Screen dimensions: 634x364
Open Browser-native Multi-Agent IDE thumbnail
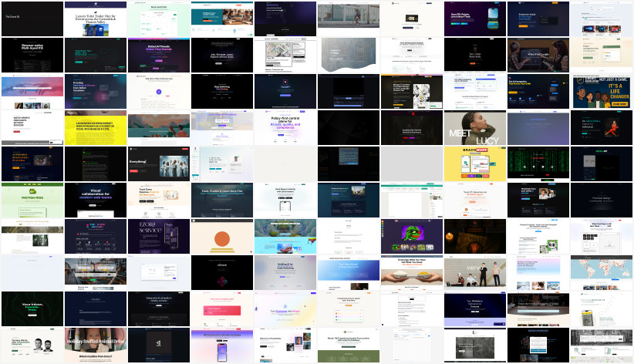pos(32,55)
